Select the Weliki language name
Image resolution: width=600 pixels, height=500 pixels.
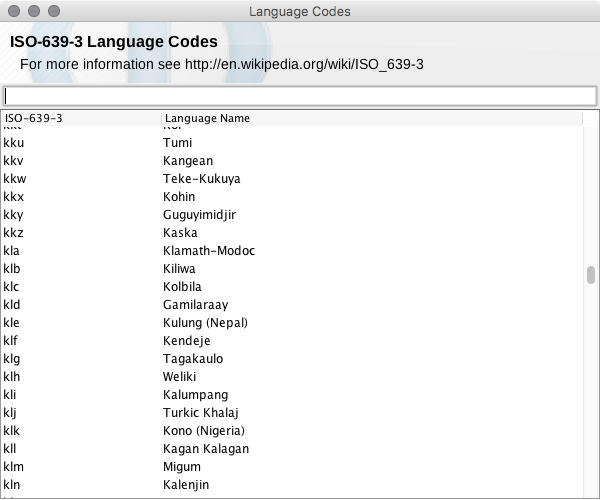(179, 376)
